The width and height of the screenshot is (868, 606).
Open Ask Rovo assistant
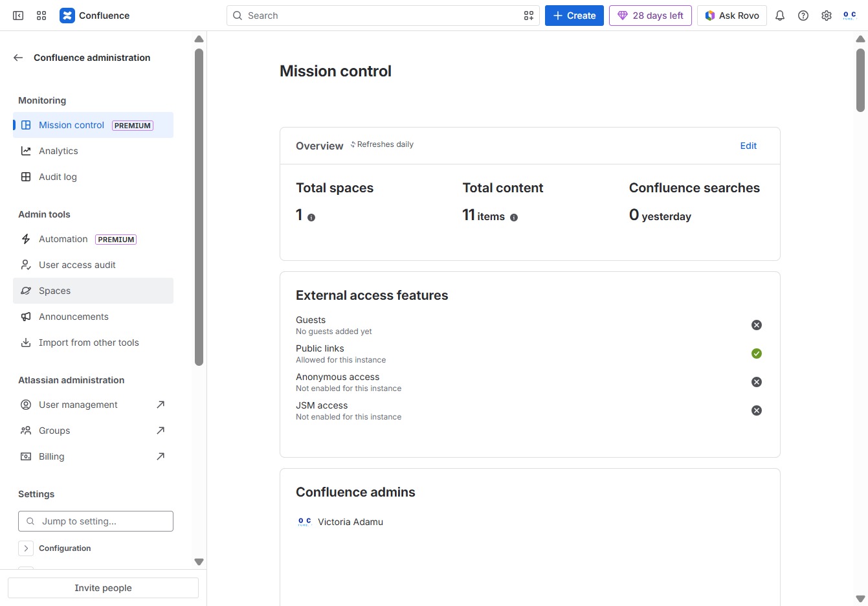click(x=732, y=16)
